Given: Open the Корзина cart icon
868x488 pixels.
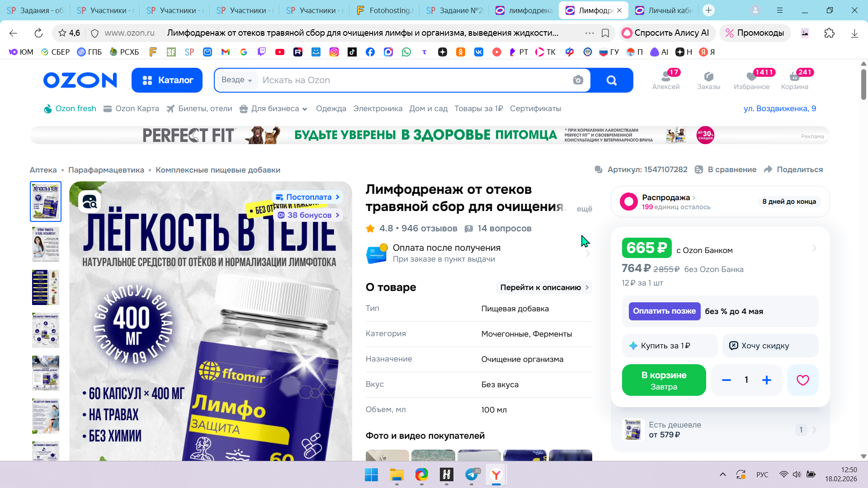Looking at the screenshot, I should pos(794,80).
